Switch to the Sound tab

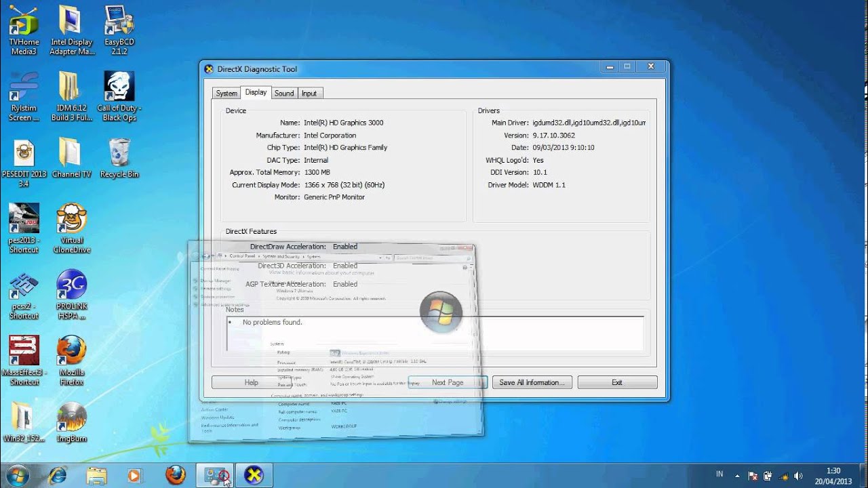[284, 93]
